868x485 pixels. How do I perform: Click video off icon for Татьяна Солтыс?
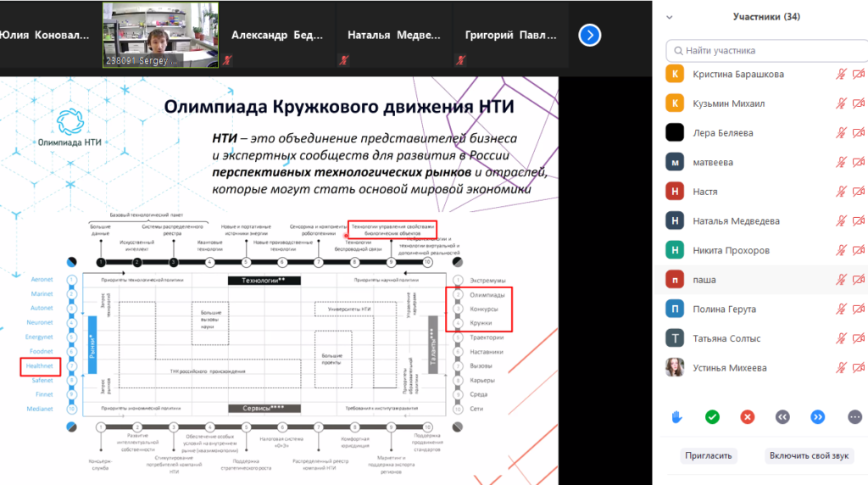point(859,338)
